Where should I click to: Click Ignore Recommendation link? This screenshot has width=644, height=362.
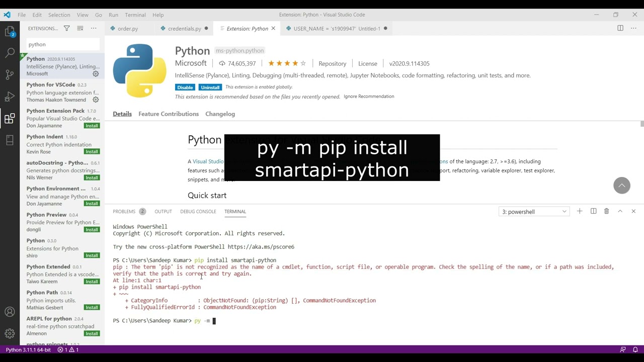coord(369,97)
